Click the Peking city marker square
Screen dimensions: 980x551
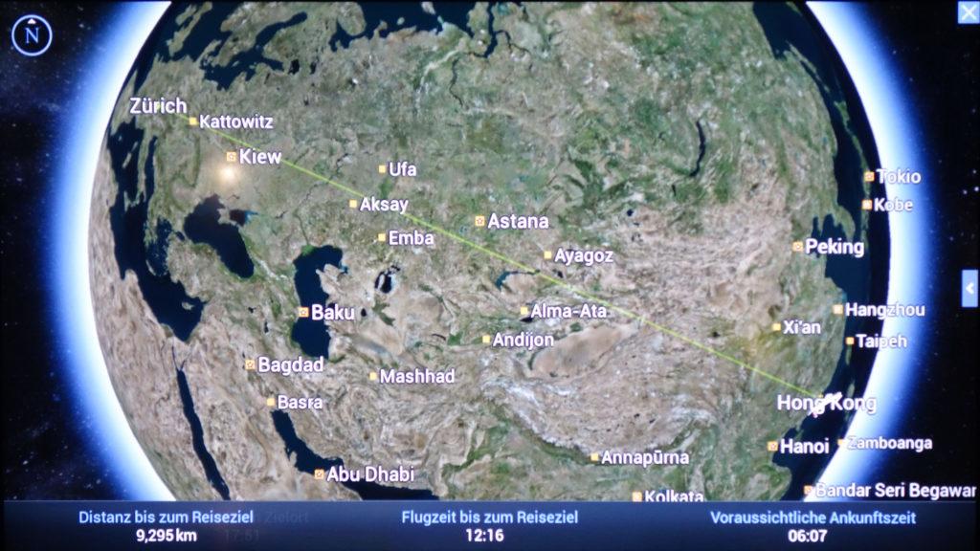coord(797,247)
